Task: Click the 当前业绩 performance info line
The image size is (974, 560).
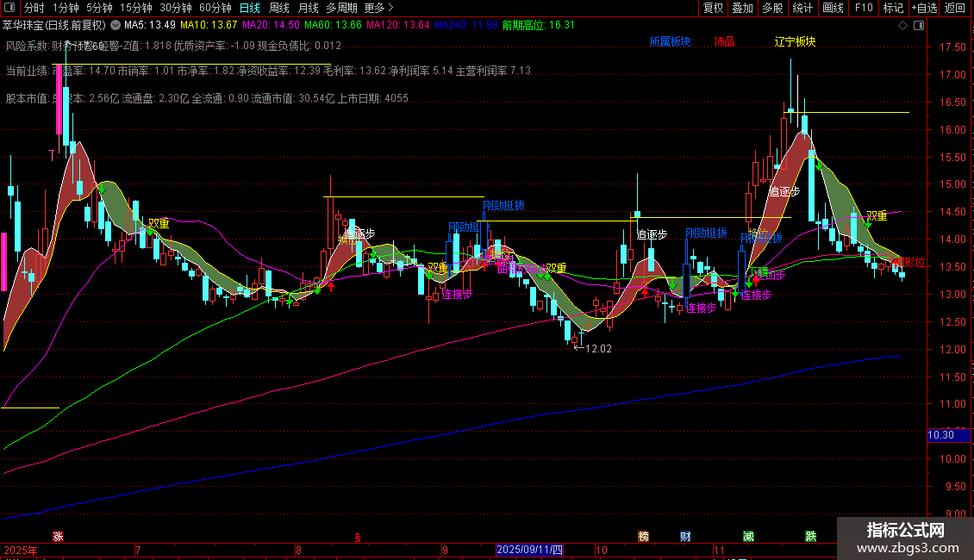Action: (268, 71)
